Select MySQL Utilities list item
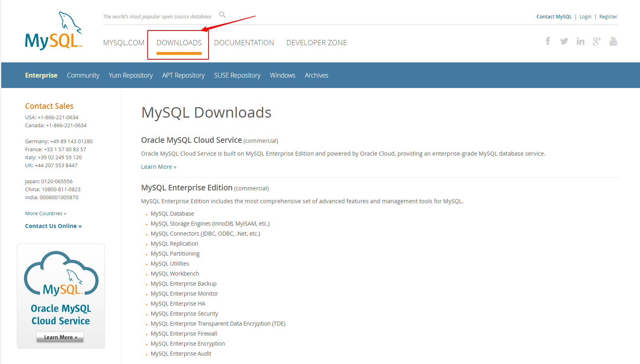The width and height of the screenshot is (640, 364). [170, 264]
